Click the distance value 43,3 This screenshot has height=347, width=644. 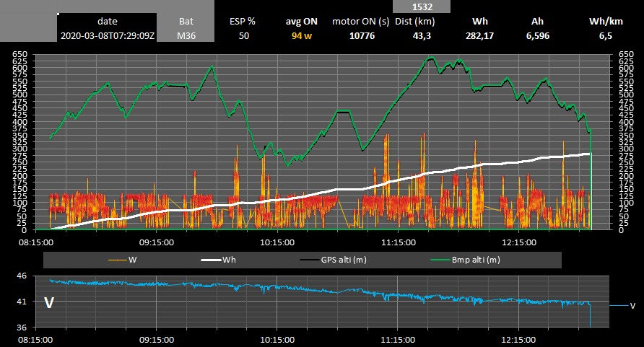coord(422,35)
